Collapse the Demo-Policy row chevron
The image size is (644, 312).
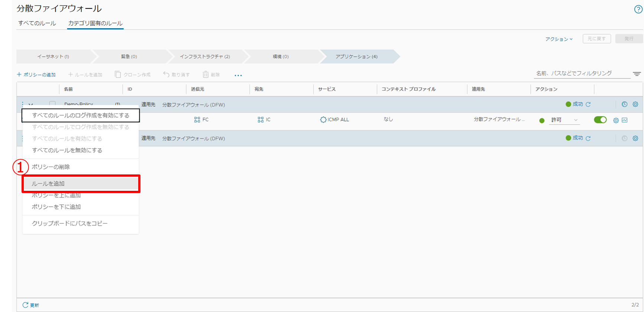click(x=31, y=104)
